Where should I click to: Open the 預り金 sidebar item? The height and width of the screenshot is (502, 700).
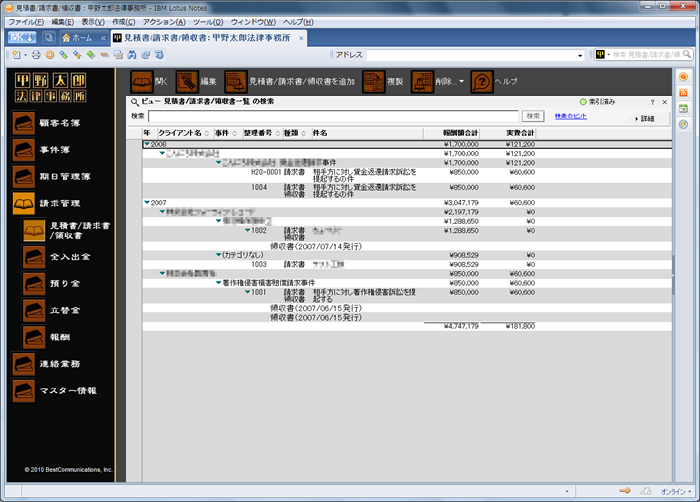point(52,284)
